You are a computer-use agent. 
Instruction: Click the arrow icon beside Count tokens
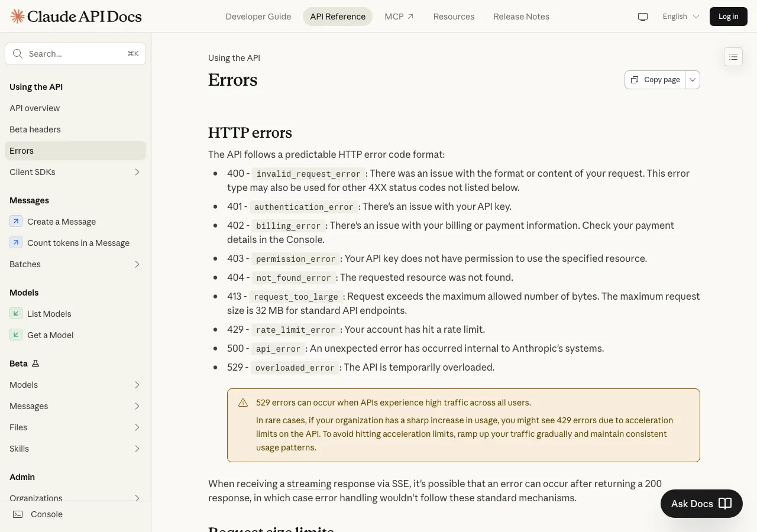click(x=16, y=243)
